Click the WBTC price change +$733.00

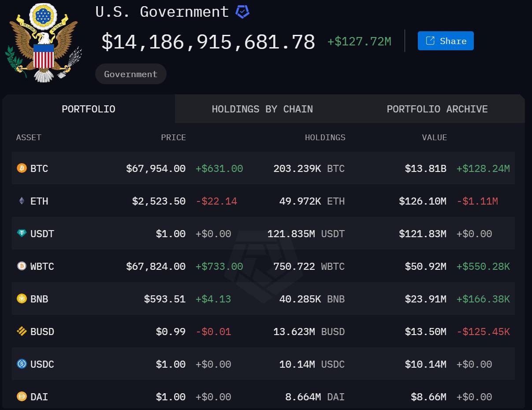pyautogui.click(x=219, y=266)
